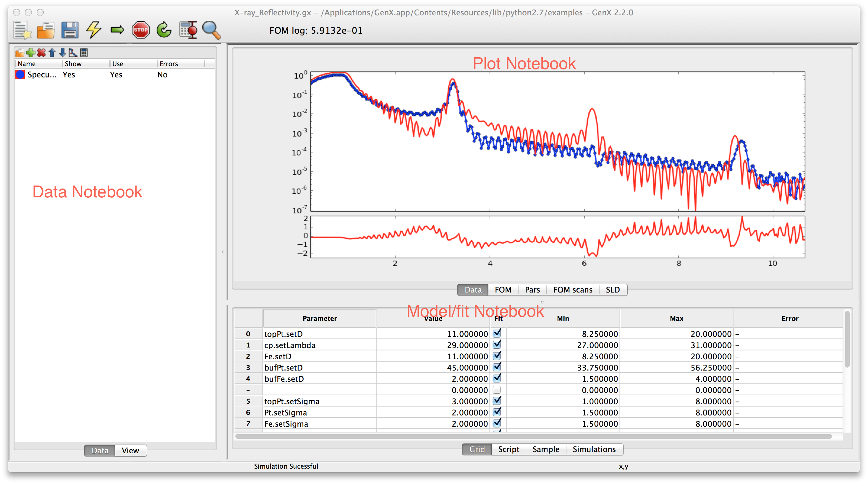Stop the fit with the STOP sign icon
The height and width of the screenshot is (484, 868).
[x=140, y=30]
